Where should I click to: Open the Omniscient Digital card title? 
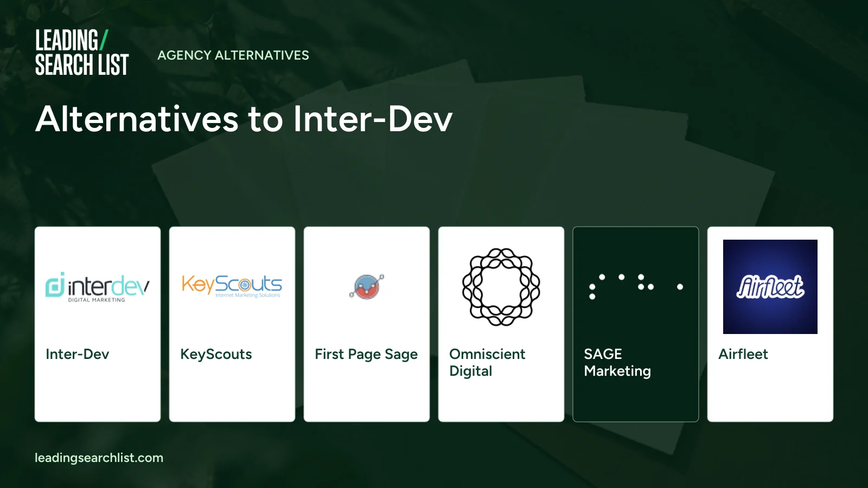[x=487, y=362]
